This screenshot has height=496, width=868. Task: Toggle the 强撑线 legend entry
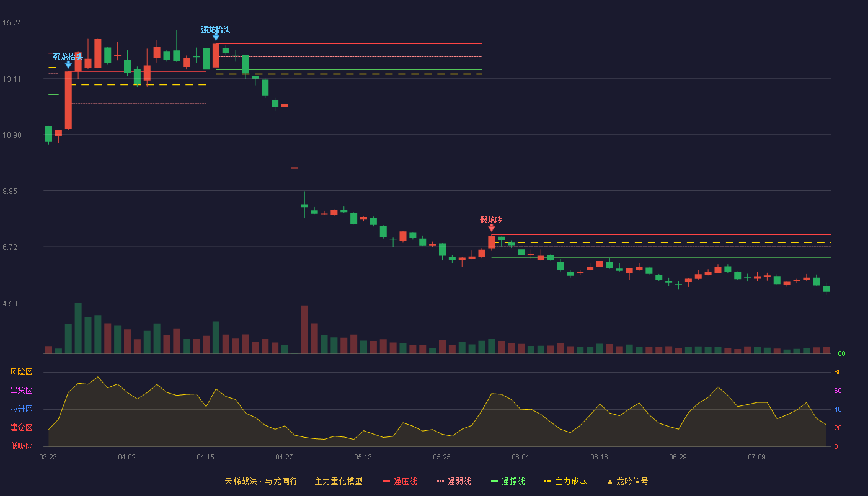[508, 481]
